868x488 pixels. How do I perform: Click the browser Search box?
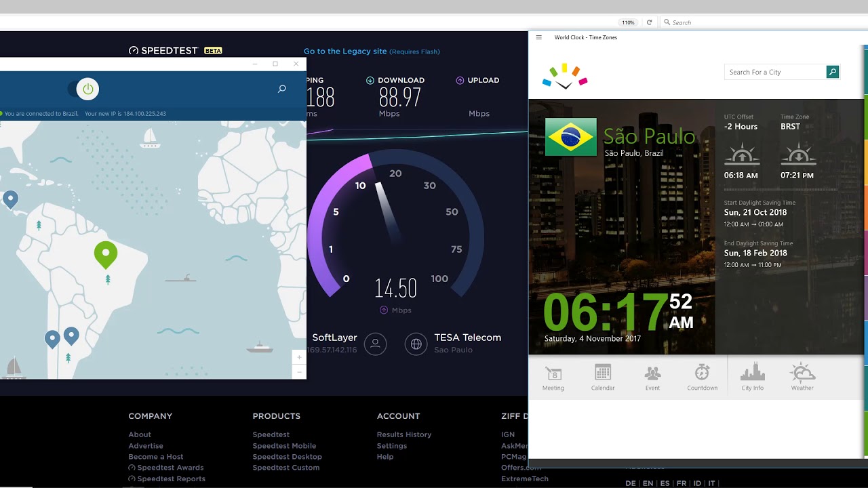click(763, 22)
